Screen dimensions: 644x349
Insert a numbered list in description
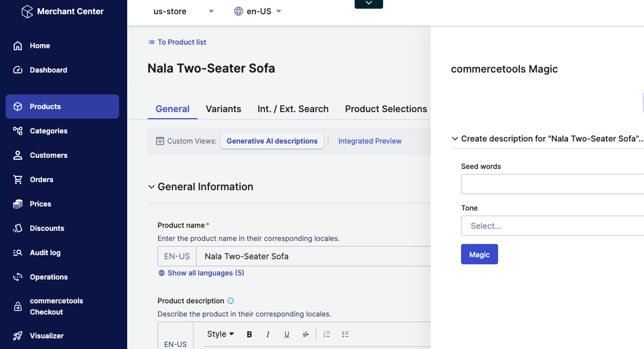(326, 334)
